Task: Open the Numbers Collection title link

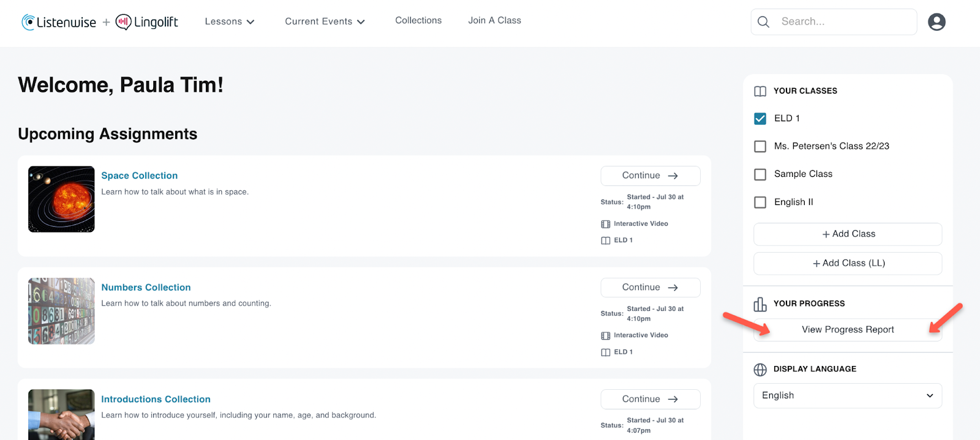Action: coord(146,288)
